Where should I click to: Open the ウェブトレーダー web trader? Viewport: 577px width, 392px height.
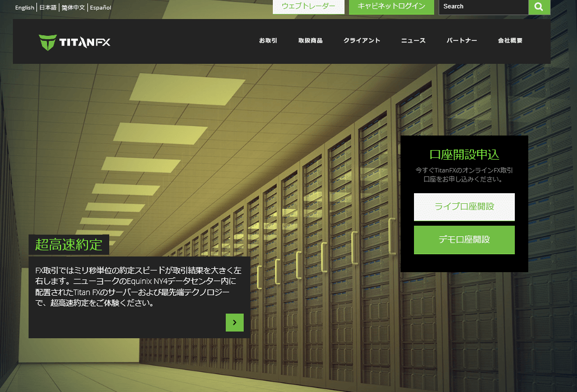click(x=308, y=7)
